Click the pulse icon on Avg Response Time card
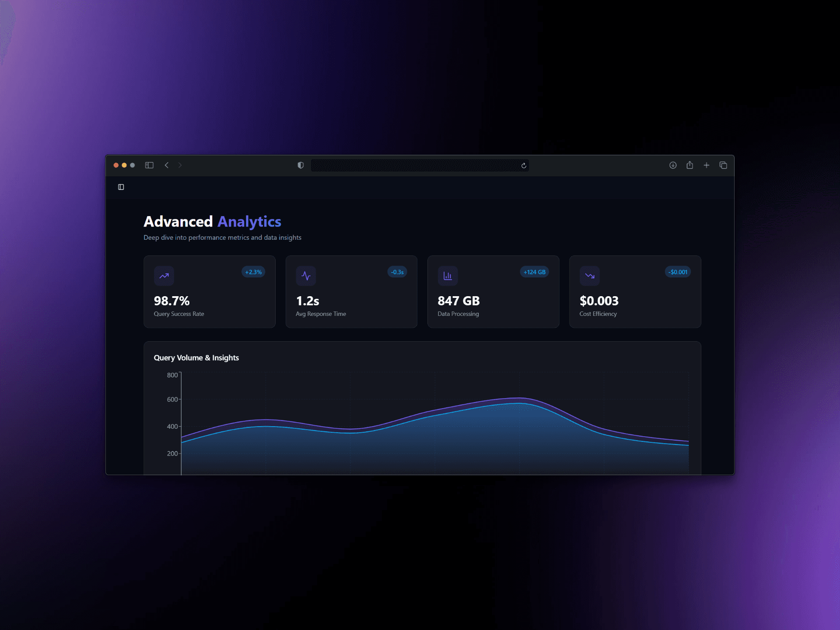Viewport: 840px width, 630px height. (306, 276)
